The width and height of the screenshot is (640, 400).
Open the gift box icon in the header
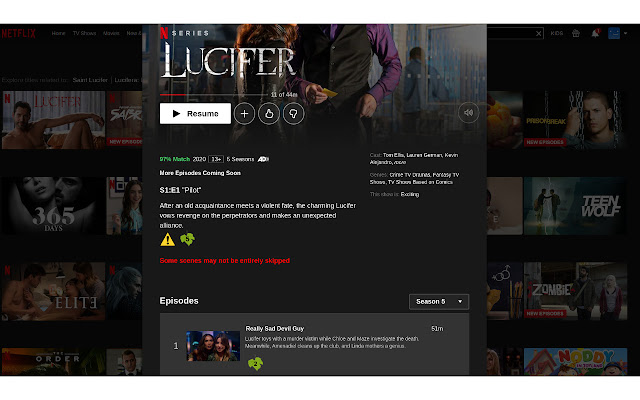[576, 33]
